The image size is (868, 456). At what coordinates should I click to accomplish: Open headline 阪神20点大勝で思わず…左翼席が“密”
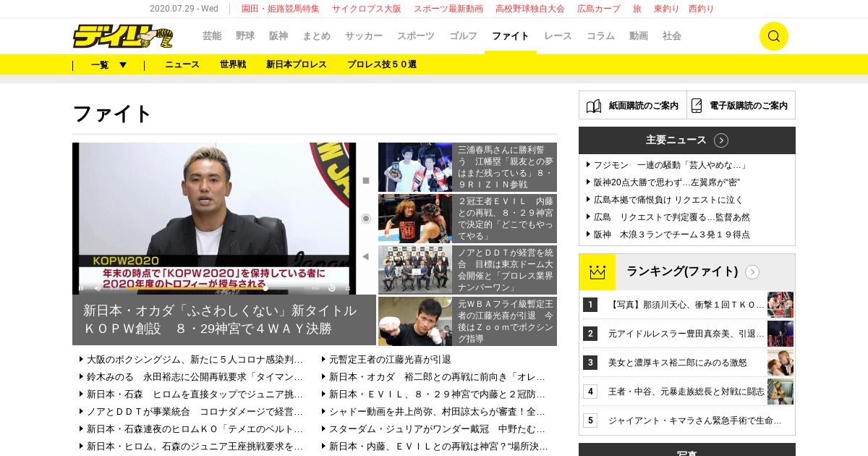tap(667, 182)
